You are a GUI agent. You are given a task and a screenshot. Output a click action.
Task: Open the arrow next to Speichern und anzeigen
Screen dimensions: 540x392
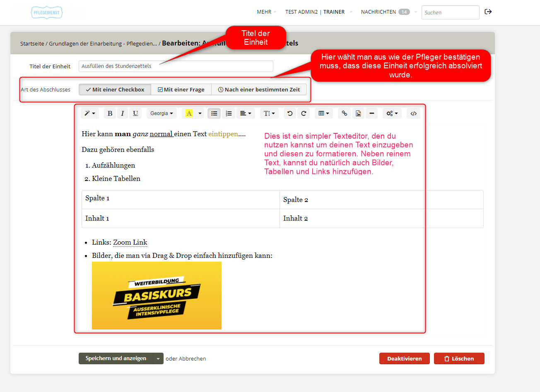tap(158, 359)
